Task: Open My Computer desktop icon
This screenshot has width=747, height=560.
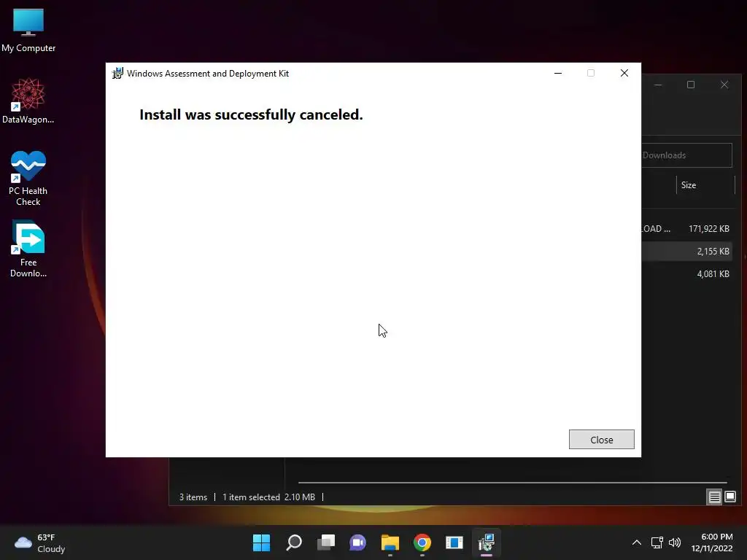Action: tap(28, 30)
